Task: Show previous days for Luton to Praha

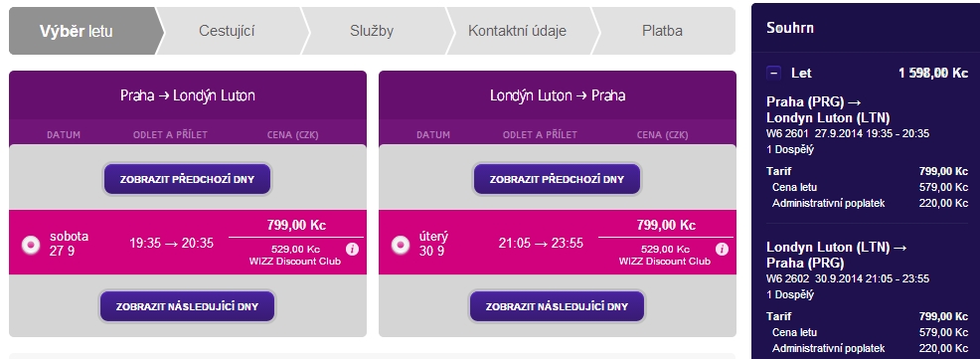Action: click(x=557, y=179)
